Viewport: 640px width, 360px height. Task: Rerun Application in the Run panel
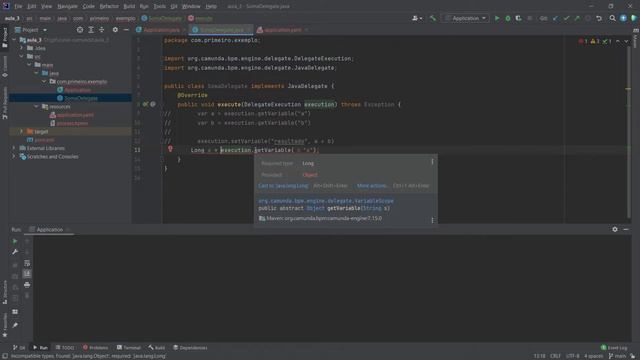15,241
